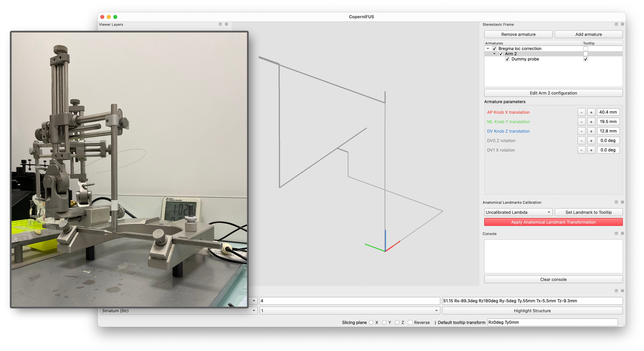This screenshot has width=644, height=351.
Task: Edit AP Knob X value 40.4 mm
Action: tap(608, 112)
